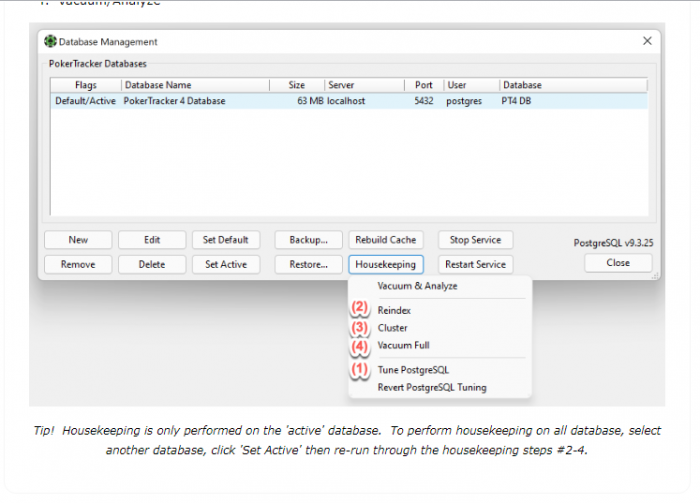
Task: Click the Stop Service button
Action: pyautogui.click(x=475, y=240)
